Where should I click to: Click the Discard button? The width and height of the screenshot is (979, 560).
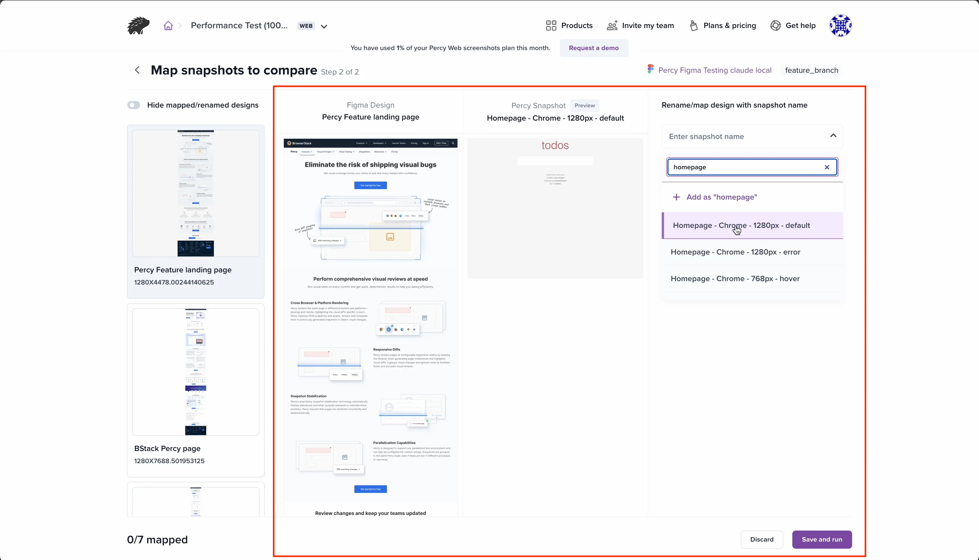[x=761, y=539]
